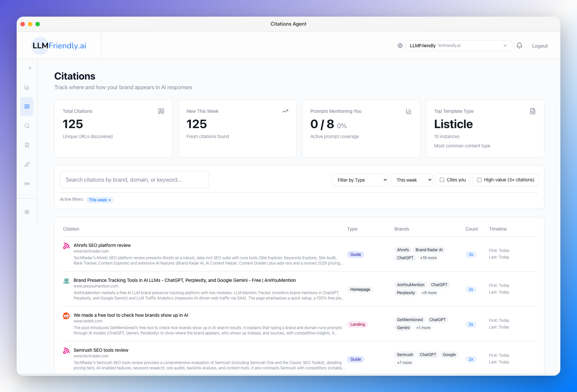The image size is (577, 392).
Task: Click the Timeline column header
Action: click(x=498, y=229)
